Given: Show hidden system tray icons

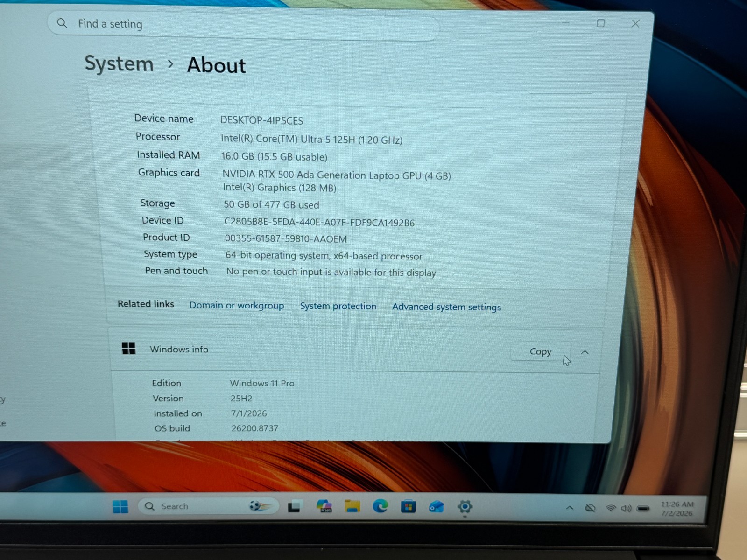Looking at the screenshot, I should click(x=570, y=508).
